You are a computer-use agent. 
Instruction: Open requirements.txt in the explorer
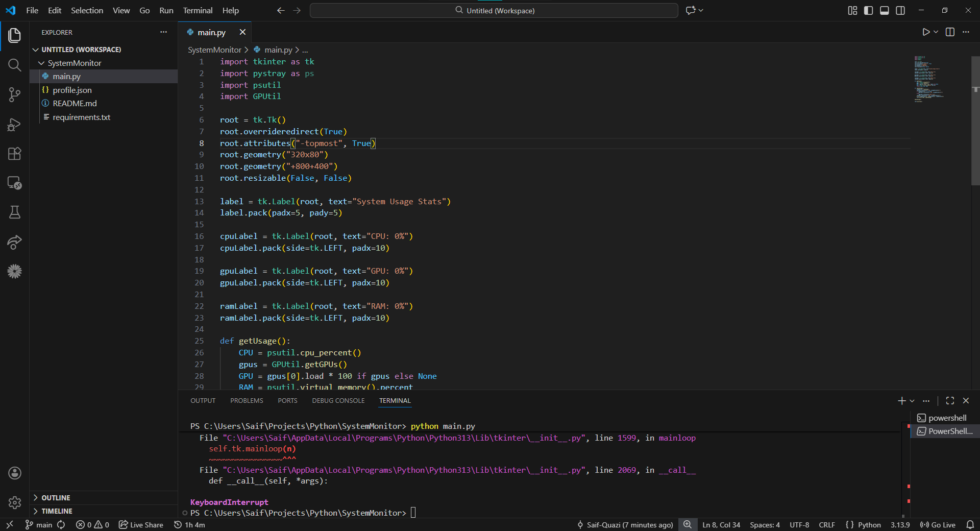(81, 117)
